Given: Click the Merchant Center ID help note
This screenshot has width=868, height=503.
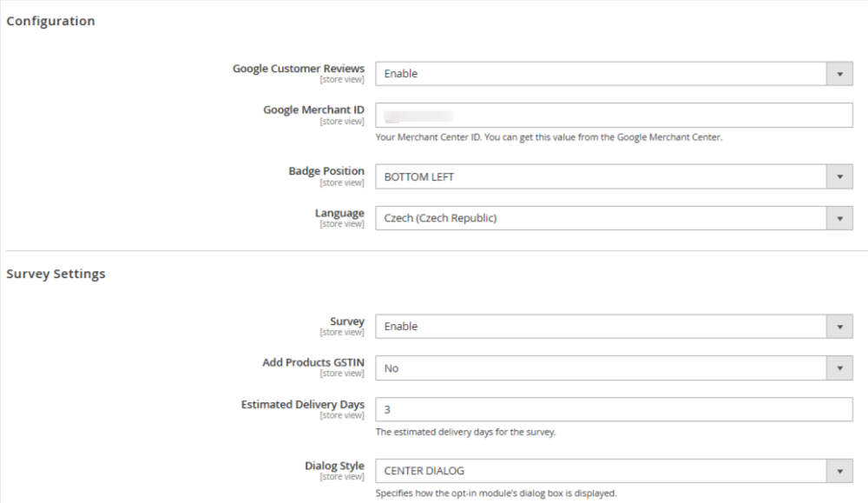Looking at the screenshot, I should [549, 137].
